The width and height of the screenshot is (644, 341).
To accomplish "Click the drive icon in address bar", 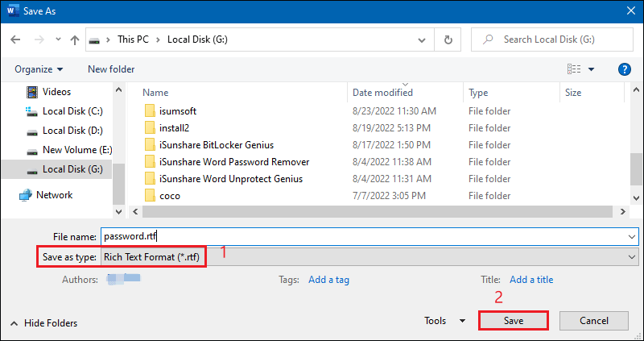I will [94, 40].
